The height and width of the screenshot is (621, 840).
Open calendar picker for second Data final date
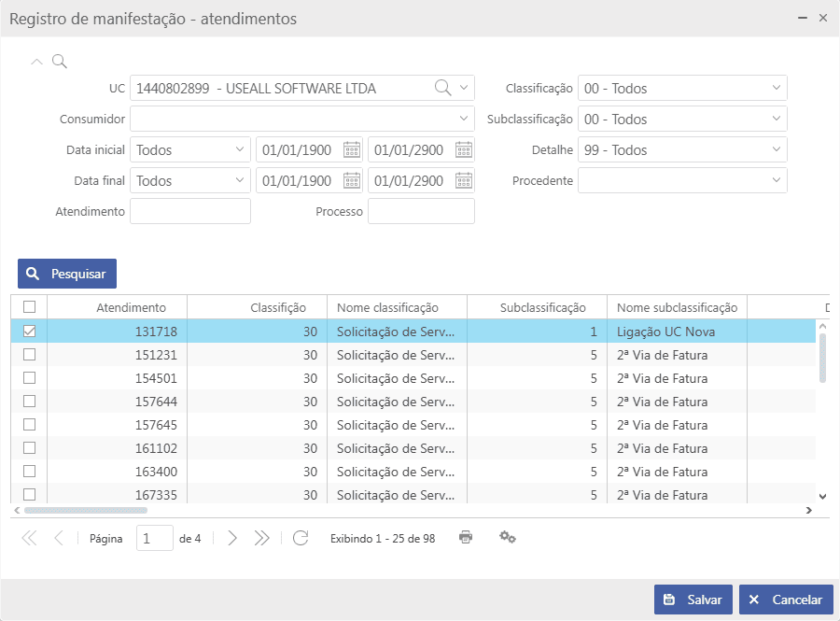(x=464, y=180)
